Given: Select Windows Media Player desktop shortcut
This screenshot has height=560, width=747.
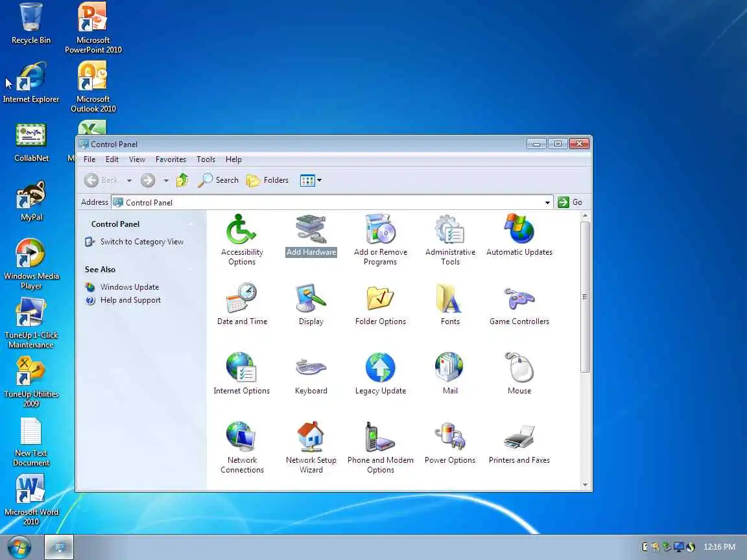Looking at the screenshot, I should click(31, 264).
